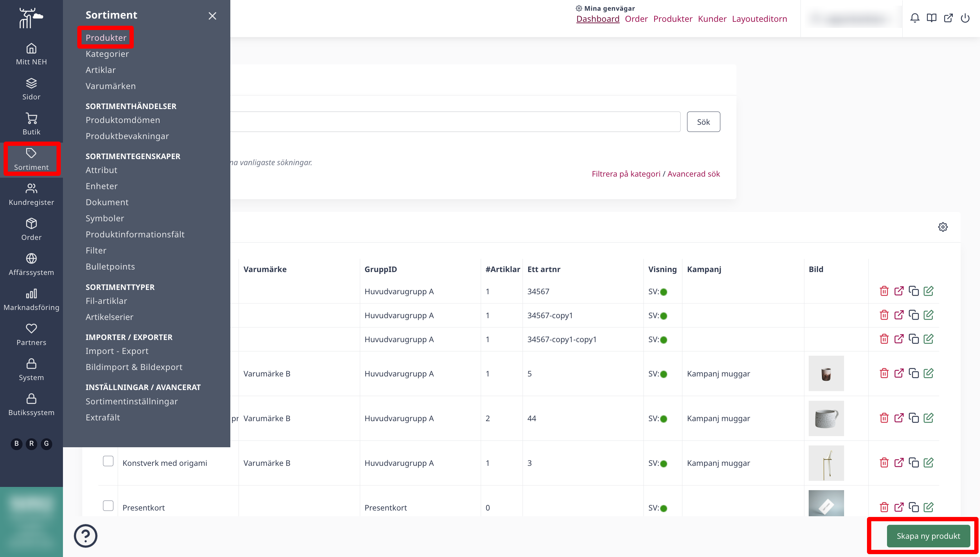Open the Mitt NEH home section
This screenshot has width=980, height=557.
31,54
